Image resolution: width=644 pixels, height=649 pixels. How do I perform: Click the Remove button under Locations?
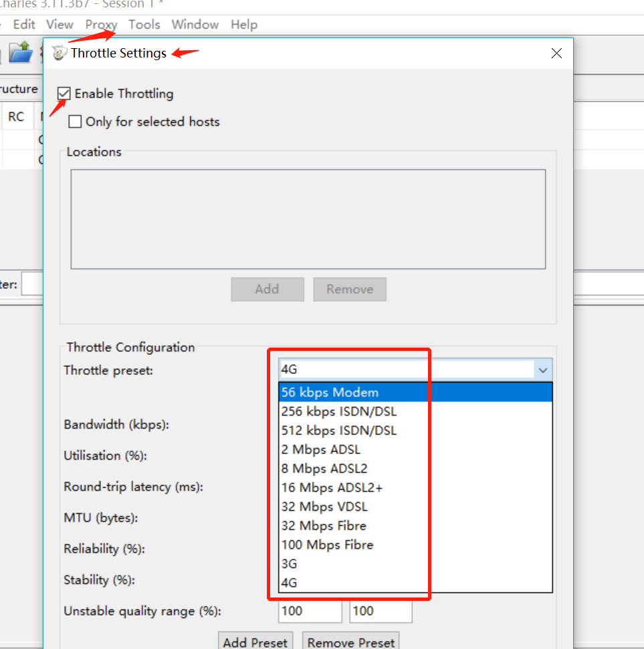(350, 289)
